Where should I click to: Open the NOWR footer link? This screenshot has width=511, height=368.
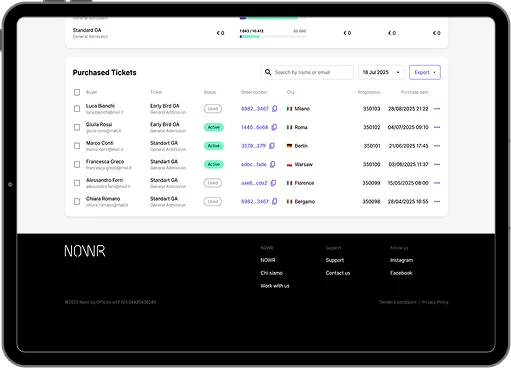(x=268, y=260)
